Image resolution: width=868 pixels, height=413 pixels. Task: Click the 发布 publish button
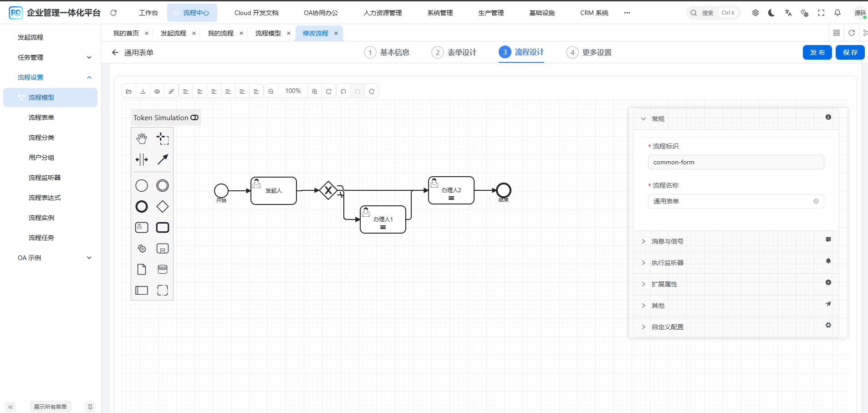click(x=817, y=52)
